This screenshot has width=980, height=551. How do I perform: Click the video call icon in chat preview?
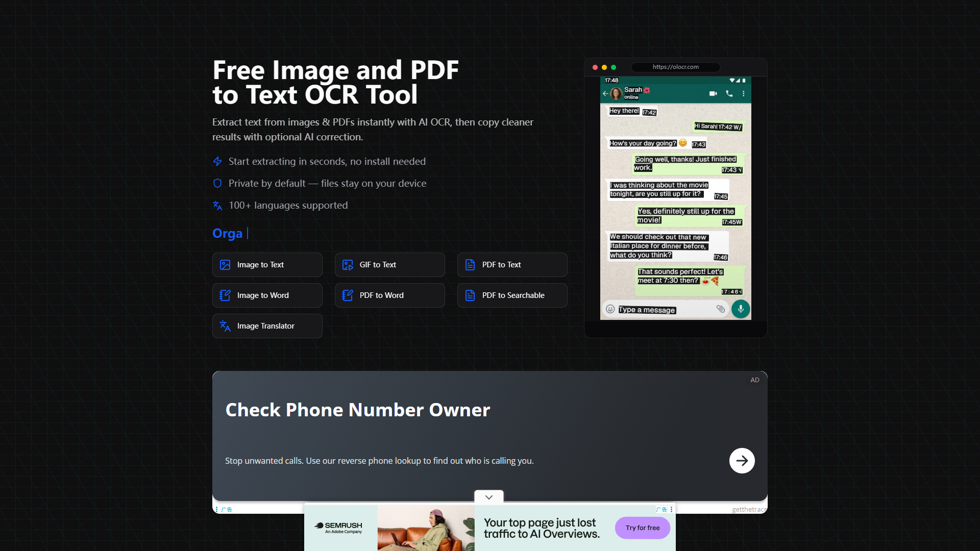tap(713, 93)
